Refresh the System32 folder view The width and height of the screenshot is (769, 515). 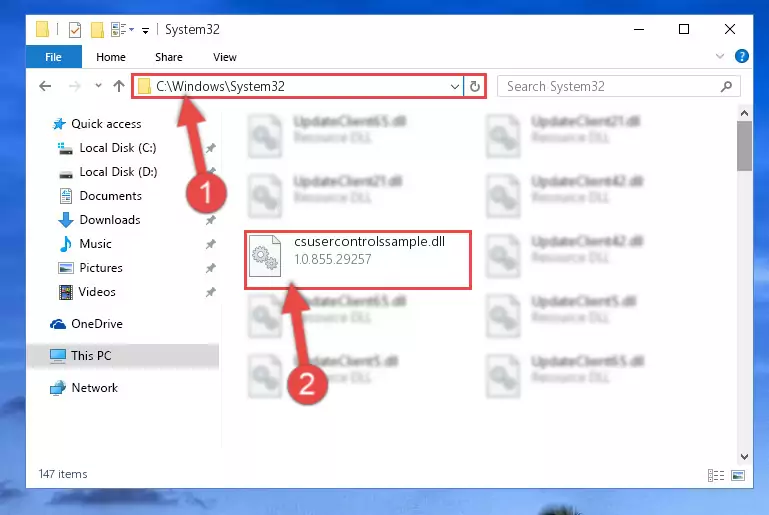coord(474,87)
